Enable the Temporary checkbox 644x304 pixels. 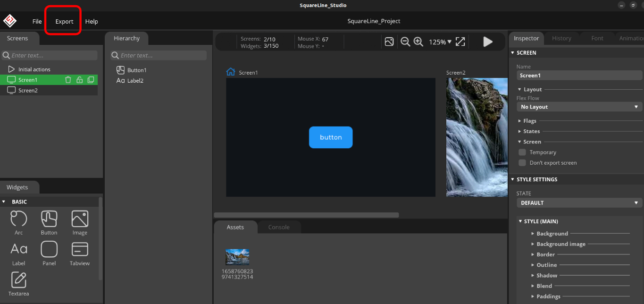[x=522, y=152]
